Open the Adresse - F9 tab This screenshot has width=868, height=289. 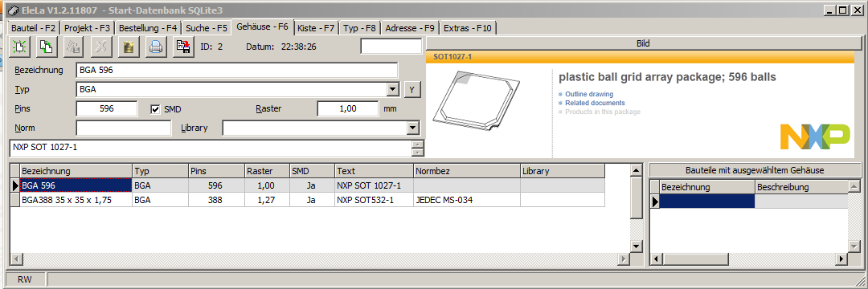pos(410,27)
